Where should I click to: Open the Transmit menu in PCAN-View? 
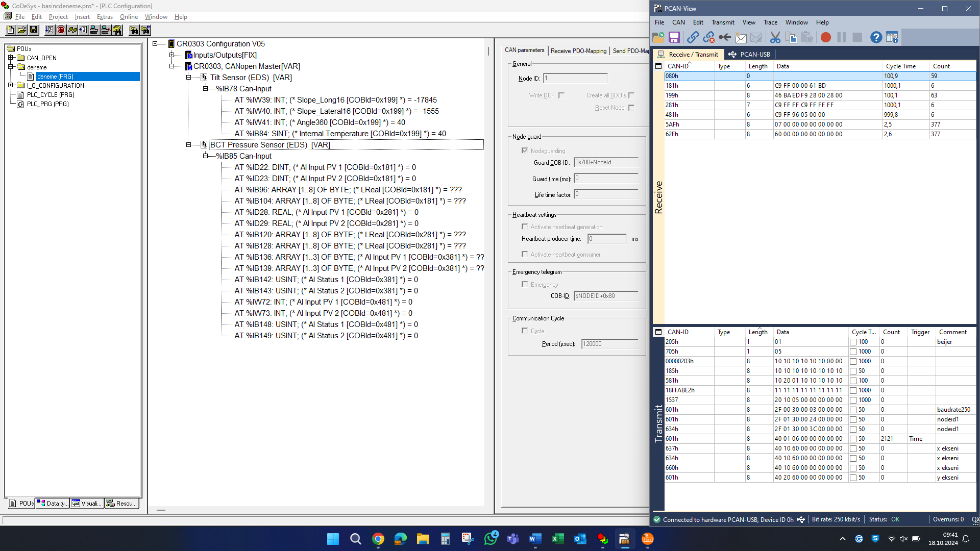722,22
